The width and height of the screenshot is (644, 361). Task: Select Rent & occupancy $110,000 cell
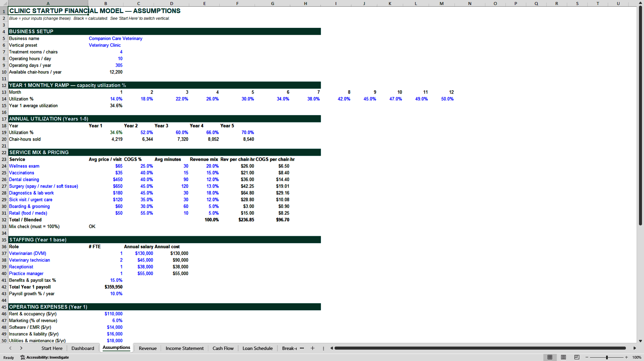click(x=106, y=314)
